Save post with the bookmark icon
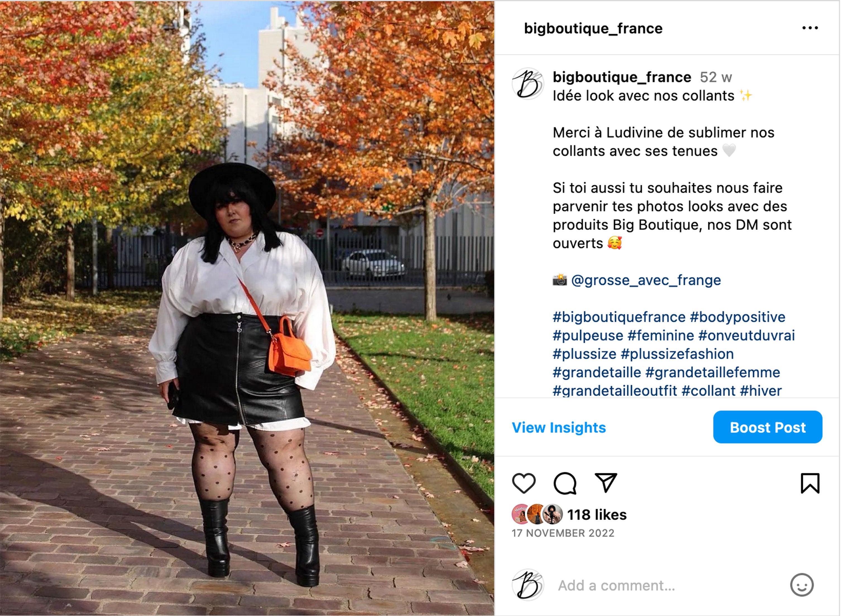The height and width of the screenshot is (616, 844). click(810, 483)
